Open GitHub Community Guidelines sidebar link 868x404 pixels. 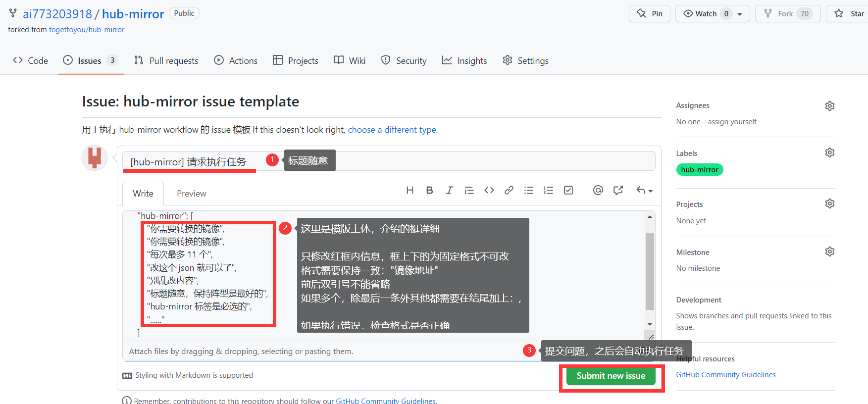tap(726, 375)
